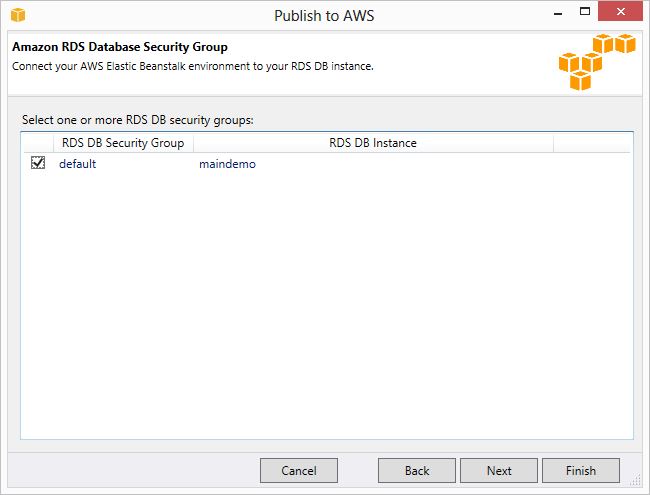Click the blank last column header
The height and width of the screenshot is (495, 650).
coord(592,143)
